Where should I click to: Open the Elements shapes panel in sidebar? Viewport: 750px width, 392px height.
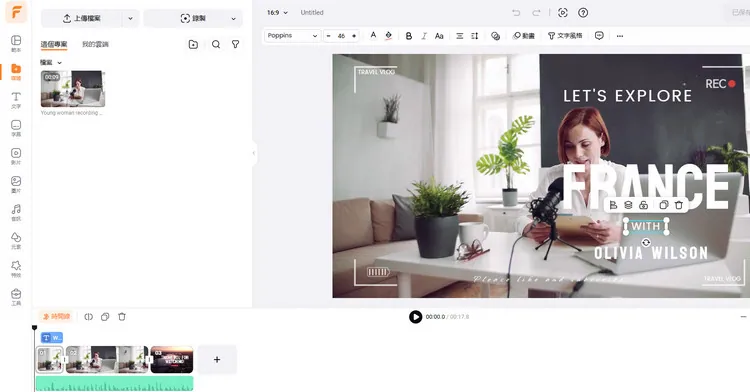pos(16,240)
